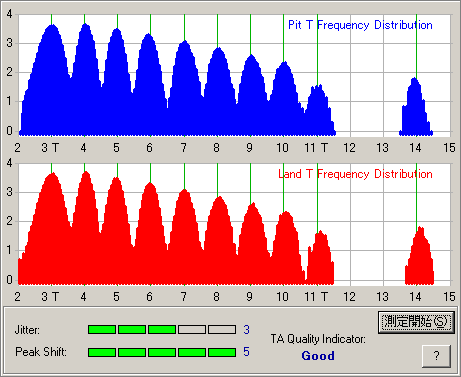Screen dimensions: 461x377
Task: Click the last green Peak Shift segment
Action: tap(222, 352)
